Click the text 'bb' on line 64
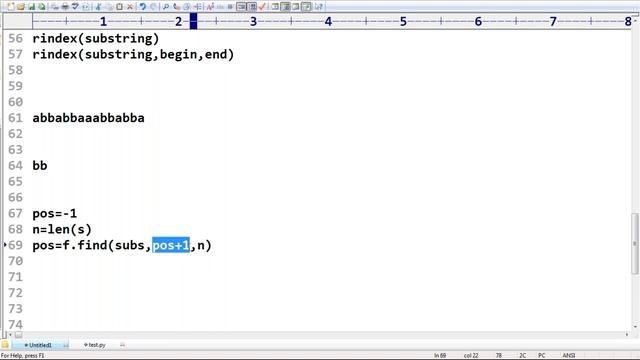Image resolution: width=640 pixels, height=360 pixels. click(40, 166)
